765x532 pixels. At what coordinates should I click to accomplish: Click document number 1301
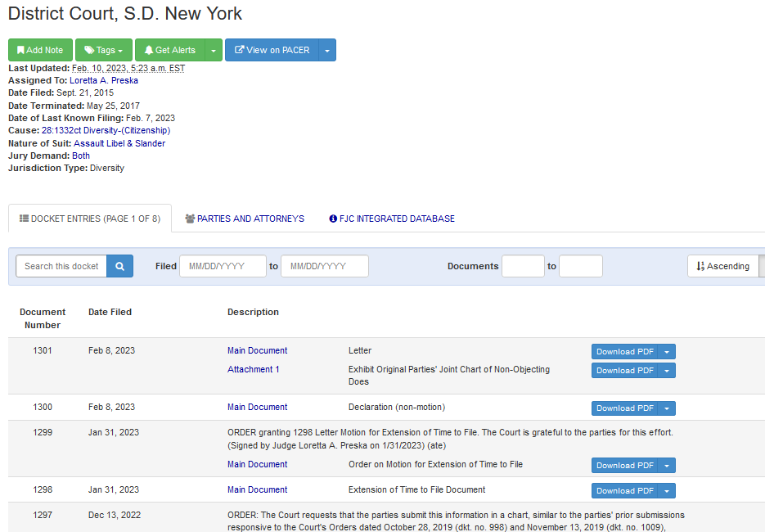[43, 350]
